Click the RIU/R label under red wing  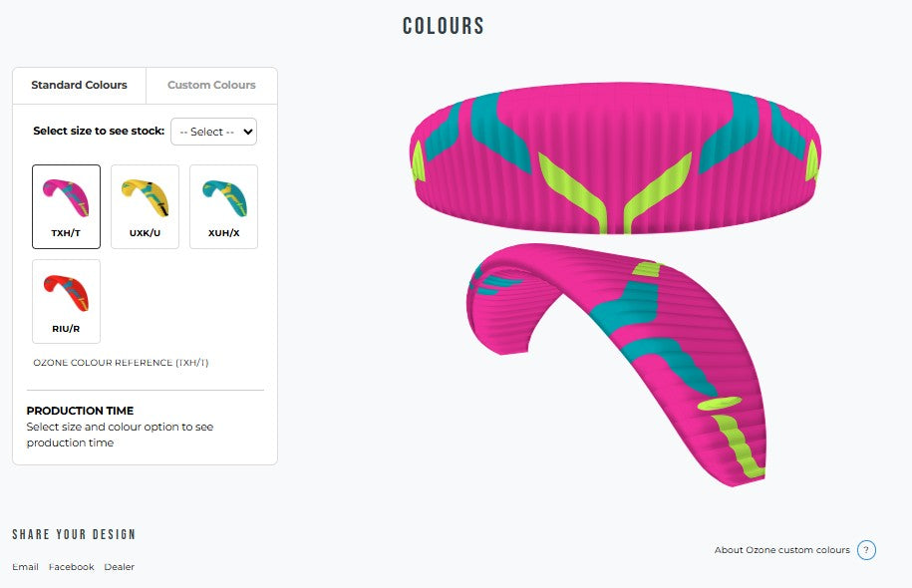(66, 329)
